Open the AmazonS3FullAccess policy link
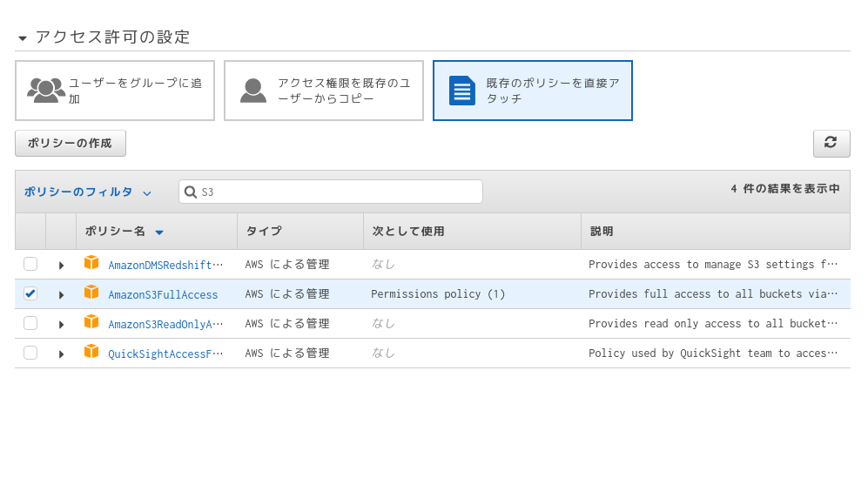868x485 pixels. pos(163,295)
